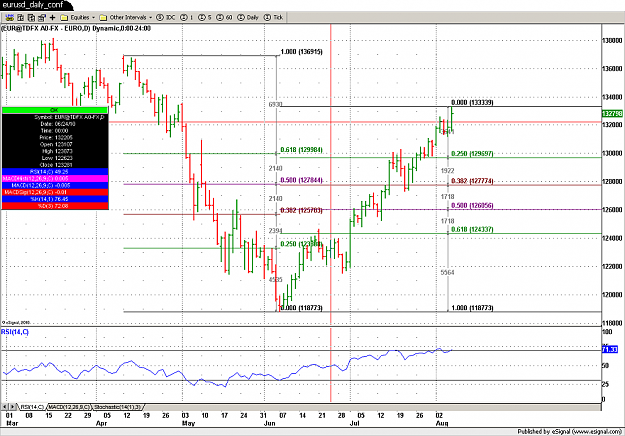This screenshot has height=436, width=625.
Task: Click the magenta MACDHist row in data window
Action: tap(55, 179)
